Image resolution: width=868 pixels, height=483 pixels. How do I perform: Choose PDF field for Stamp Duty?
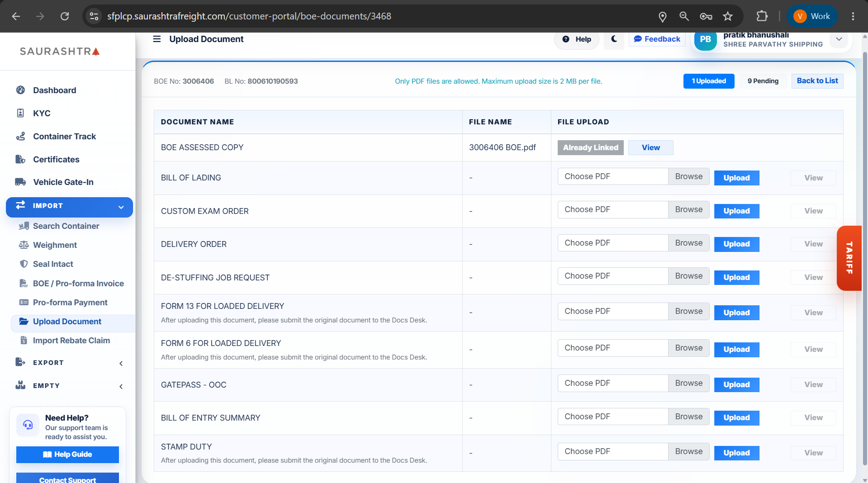coord(613,451)
